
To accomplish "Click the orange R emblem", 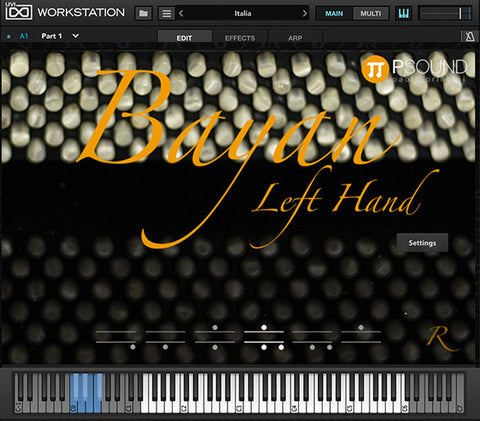I will click(441, 338).
